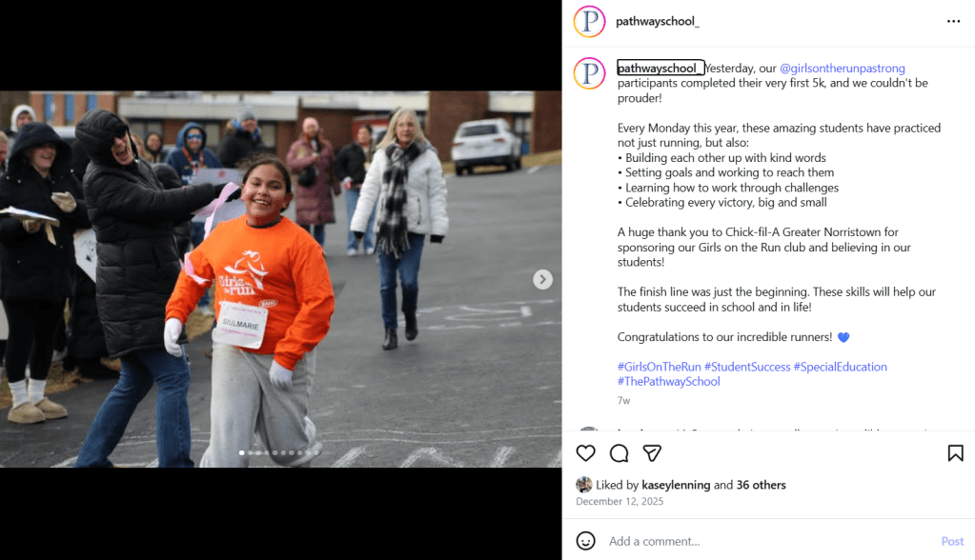Open #SpecialEducation hashtag link
The image size is (975, 560).
840,367
